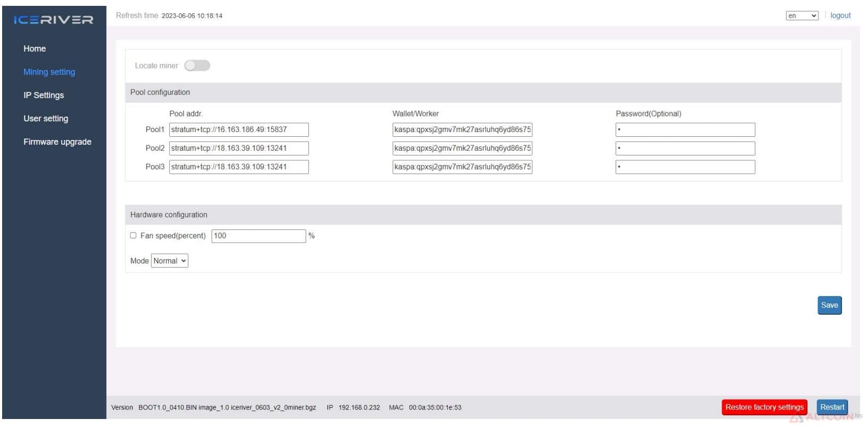Toggle the Locate miner switch
This screenshot has height=427, width=868.
(x=197, y=65)
